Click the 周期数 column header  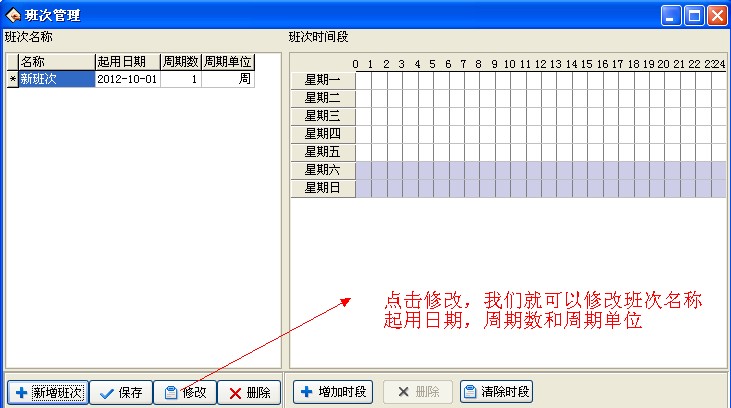(x=181, y=62)
